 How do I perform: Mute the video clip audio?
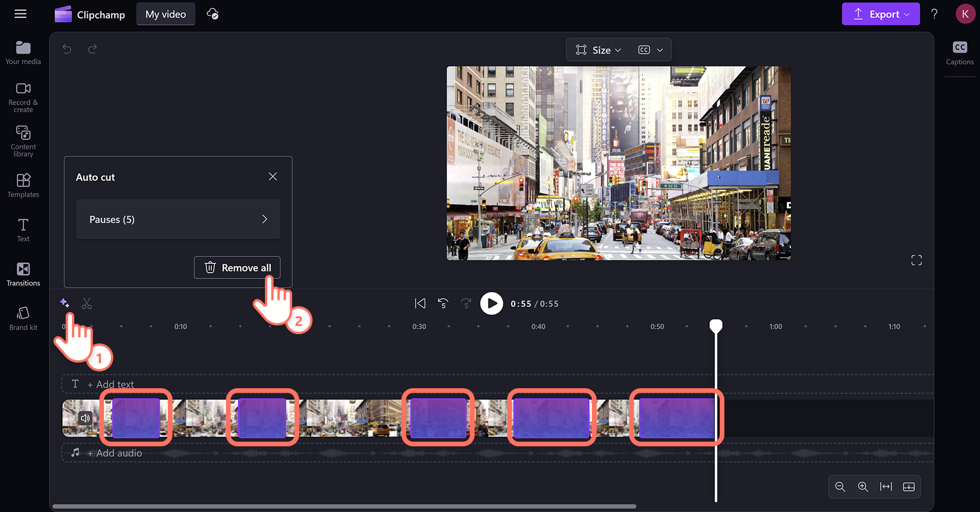[x=85, y=418]
